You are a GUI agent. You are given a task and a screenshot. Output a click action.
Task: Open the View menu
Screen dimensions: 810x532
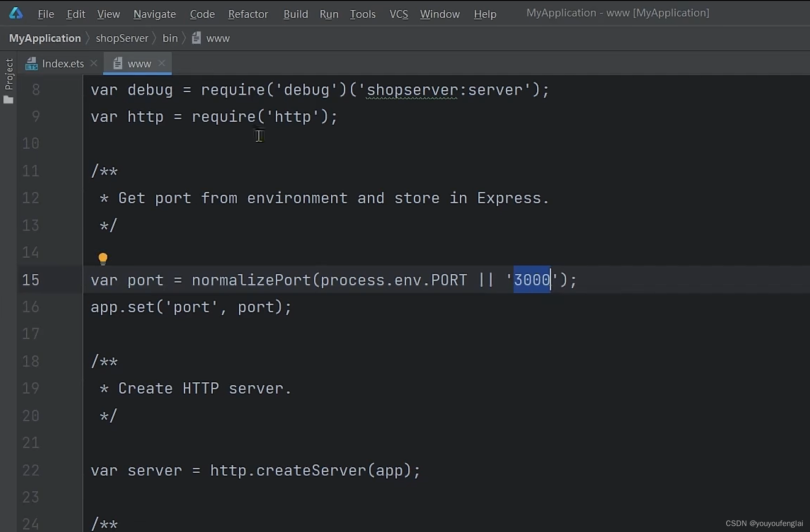click(x=108, y=14)
